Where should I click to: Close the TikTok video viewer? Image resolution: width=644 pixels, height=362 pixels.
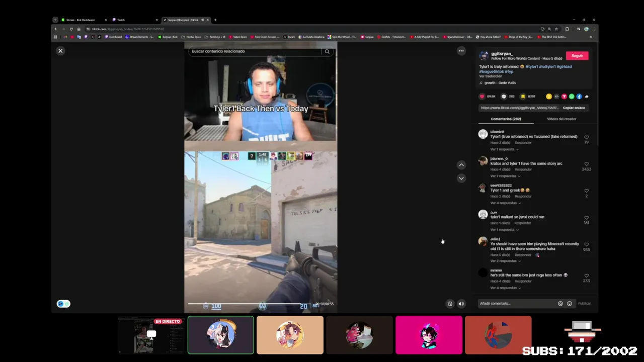pos(60,51)
